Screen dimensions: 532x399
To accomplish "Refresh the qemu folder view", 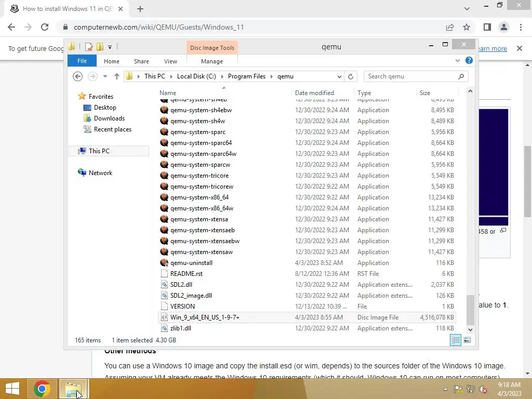I will tap(351, 76).
